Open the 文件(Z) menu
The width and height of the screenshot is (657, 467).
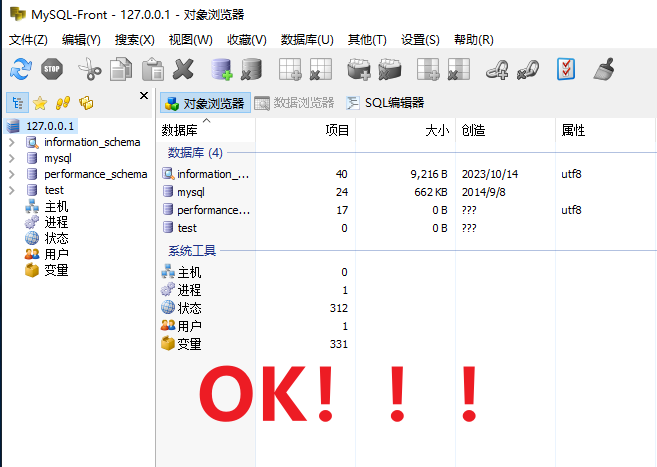[x=28, y=40]
